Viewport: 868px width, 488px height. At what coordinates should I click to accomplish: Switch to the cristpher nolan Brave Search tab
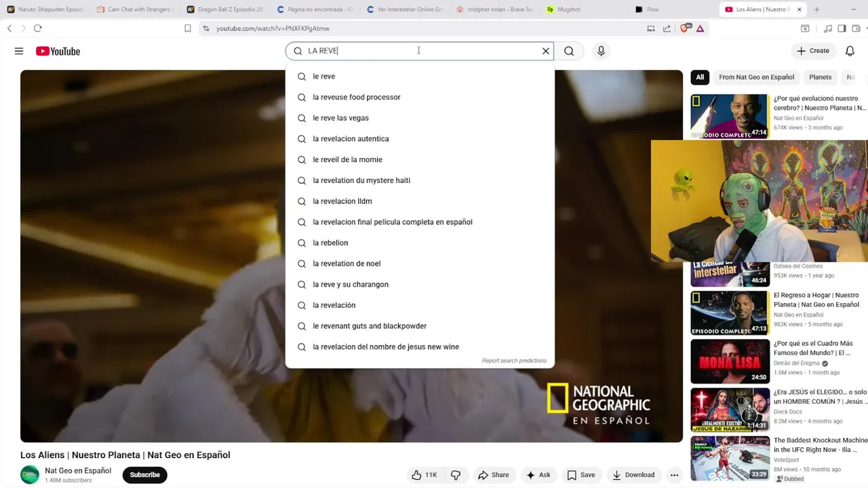click(496, 9)
